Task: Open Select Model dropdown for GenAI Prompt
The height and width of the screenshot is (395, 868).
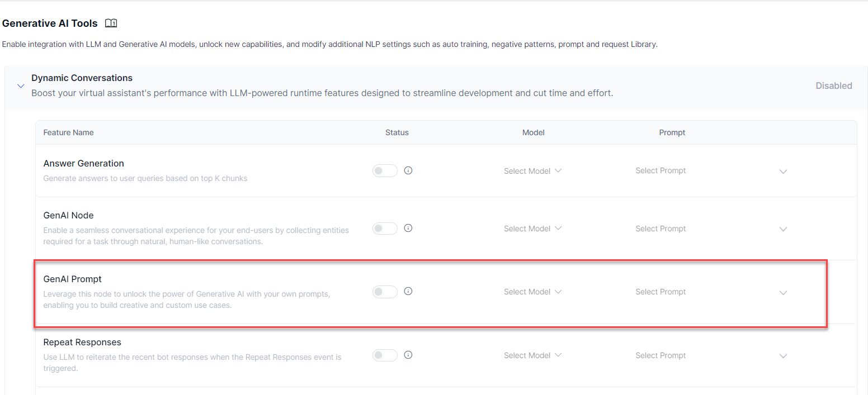Action: [532, 292]
